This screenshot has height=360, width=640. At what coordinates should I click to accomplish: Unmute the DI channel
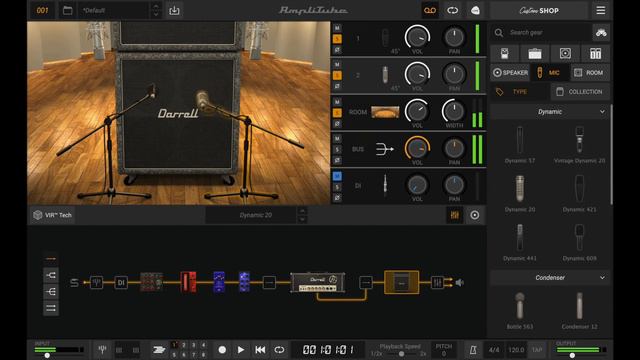point(337,176)
